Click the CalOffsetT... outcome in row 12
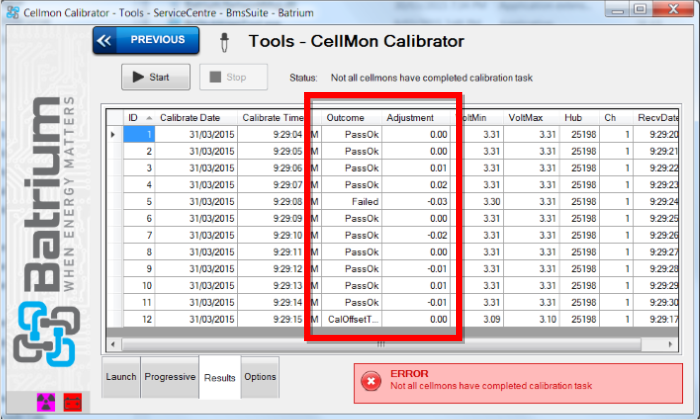This screenshot has width=700, height=420. pyautogui.click(x=351, y=319)
